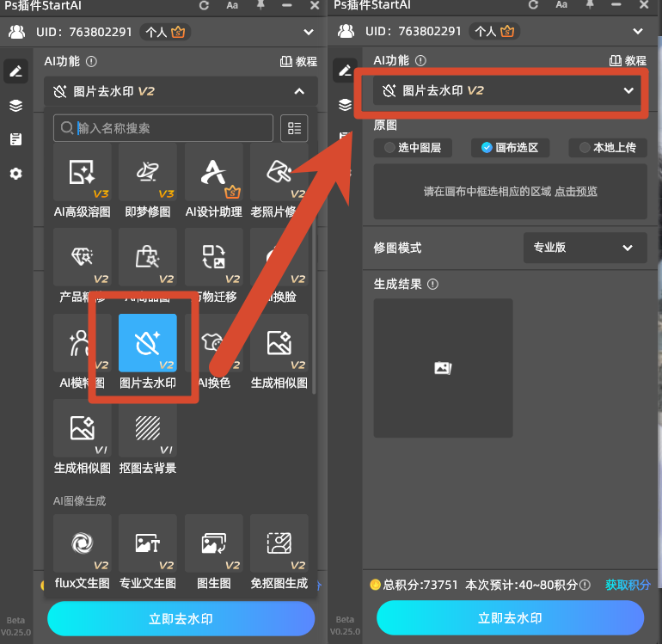Viewport: 662px width, 644px height.
Task: Click the 输入名称搜索 search field
Action: [x=163, y=128]
